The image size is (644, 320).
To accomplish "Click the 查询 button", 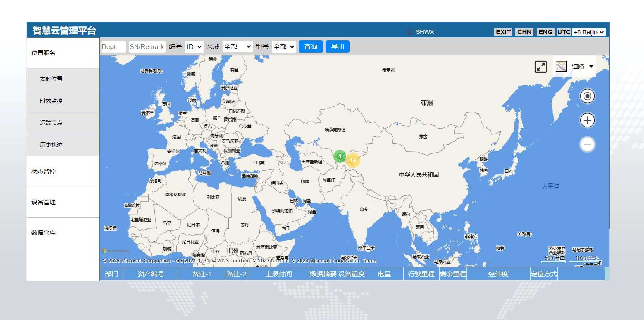I will pos(311,47).
